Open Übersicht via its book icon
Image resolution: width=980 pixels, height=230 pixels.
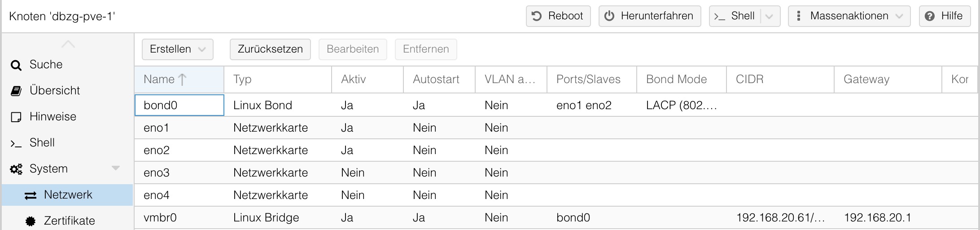(x=16, y=91)
